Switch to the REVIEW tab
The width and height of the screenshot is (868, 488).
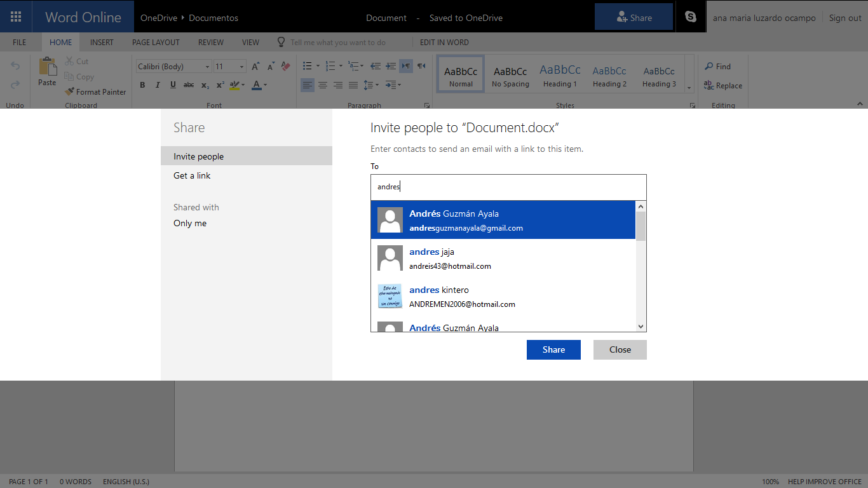pos(211,43)
